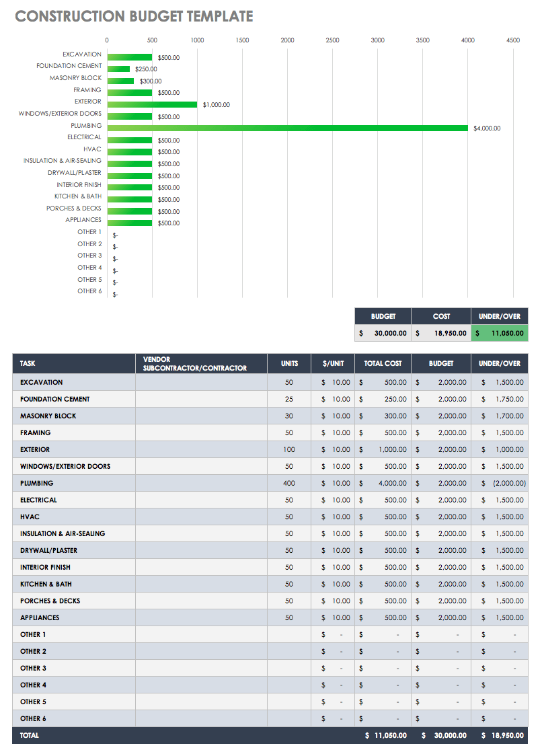The width and height of the screenshot is (542, 756).
Task: Select the 400 units cell for PLUMBING
Action: [x=288, y=483]
